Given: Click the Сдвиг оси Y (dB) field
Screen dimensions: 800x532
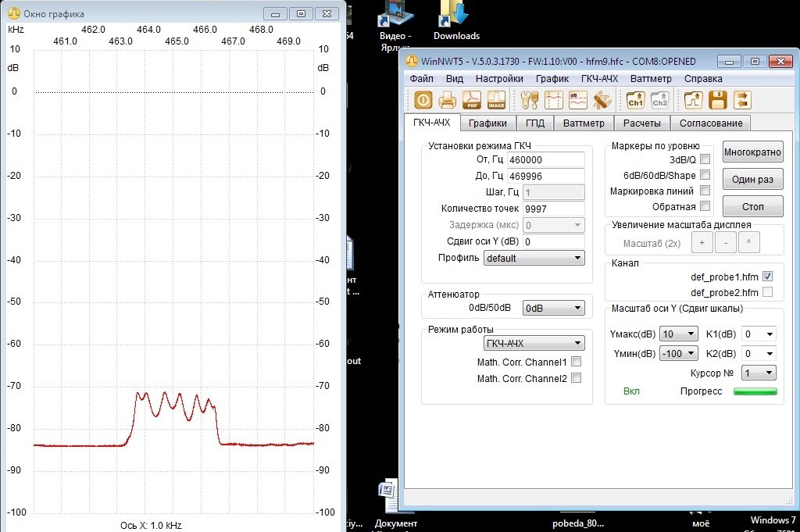Looking at the screenshot, I should (554, 241).
